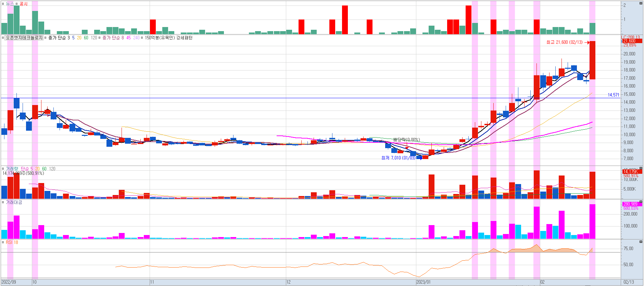Select the 단순 5 volume average legend
This screenshot has width=644, height=286.
pos(27,169)
